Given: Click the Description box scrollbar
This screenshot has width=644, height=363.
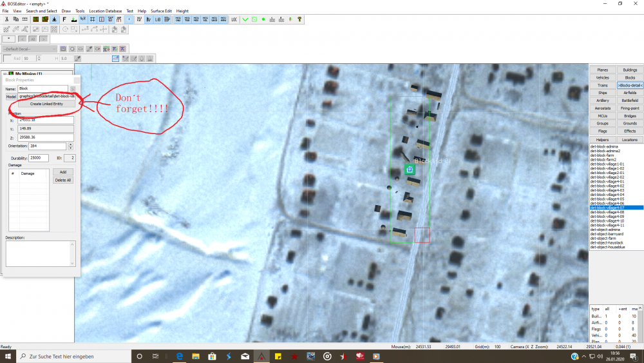Looking at the screenshot, I should click(72, 253).
